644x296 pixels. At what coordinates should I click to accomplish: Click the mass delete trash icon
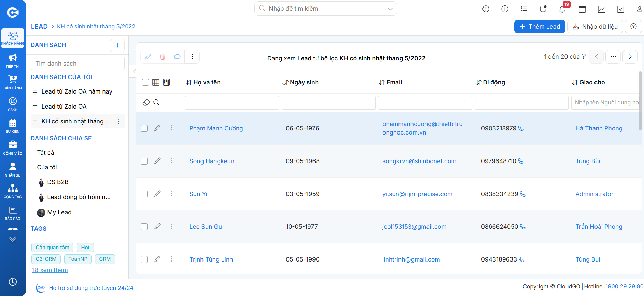click(x=163, y=57)
